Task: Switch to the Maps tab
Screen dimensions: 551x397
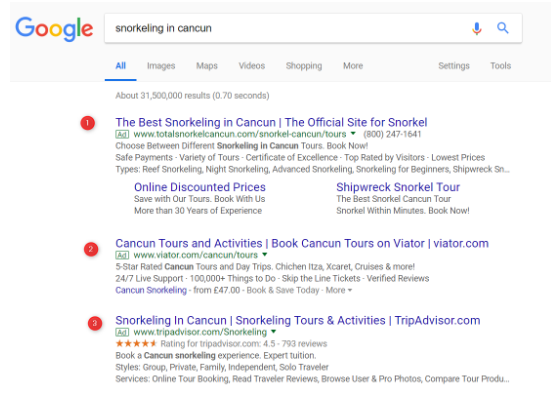Action: pyautogui.click(x=207, y=66)
